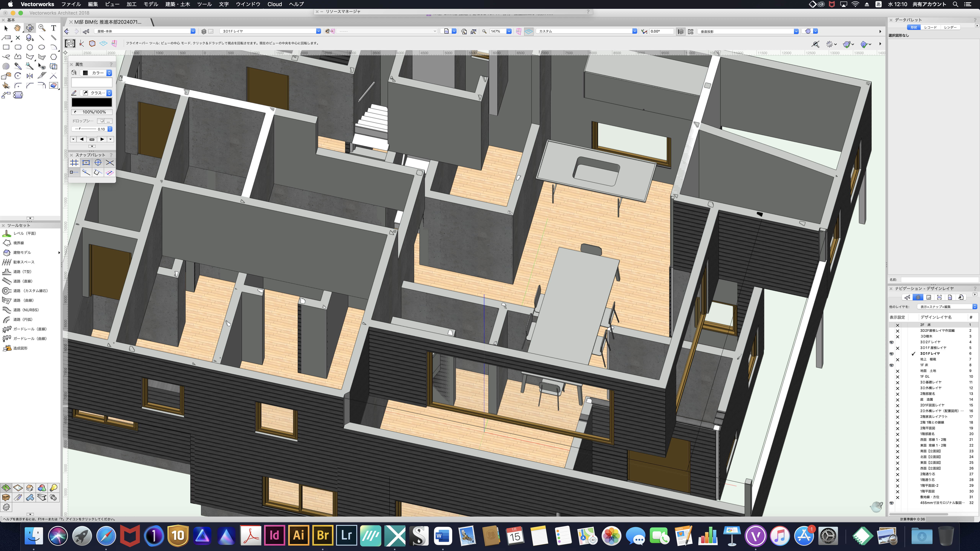Screen dimensions: 980x551
Task: Click the 100%/100% opacity button
Action: pos(92,112)
